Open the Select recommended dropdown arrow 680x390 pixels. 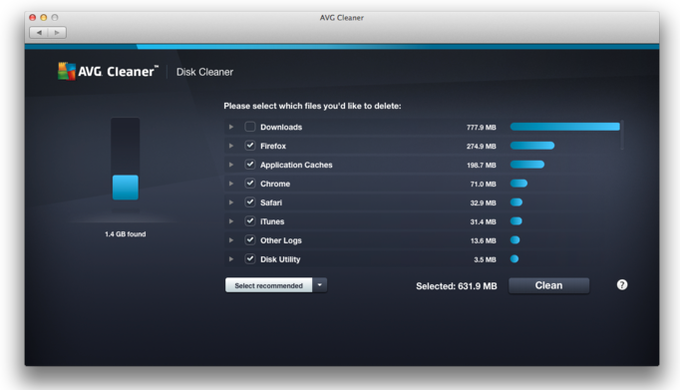click(x=320, y=285)
